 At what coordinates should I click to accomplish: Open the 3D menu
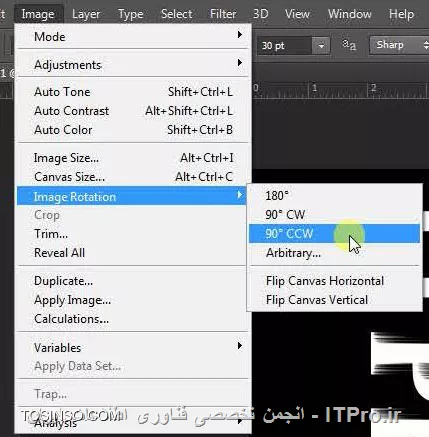pyautogui.click(x=260, y=14)
